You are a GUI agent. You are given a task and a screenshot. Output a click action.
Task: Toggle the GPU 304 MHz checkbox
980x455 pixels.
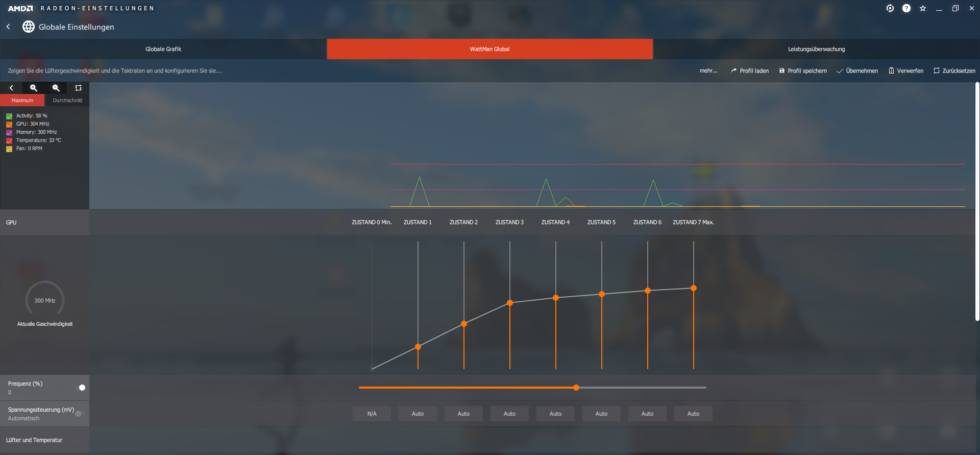(x=9, y=124)
